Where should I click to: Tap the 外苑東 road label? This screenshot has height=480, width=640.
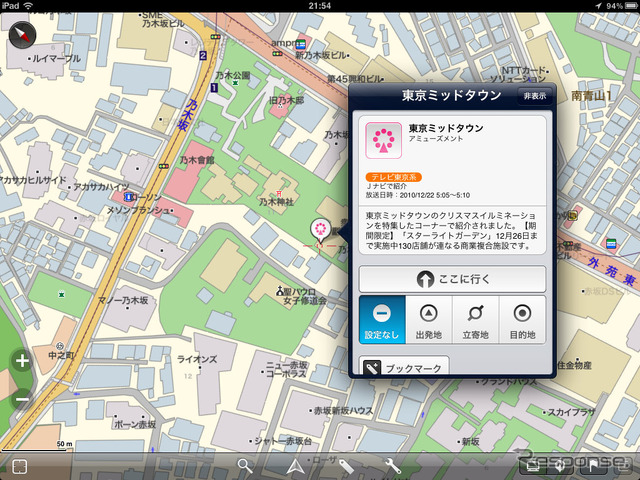(x=611, y=271)
